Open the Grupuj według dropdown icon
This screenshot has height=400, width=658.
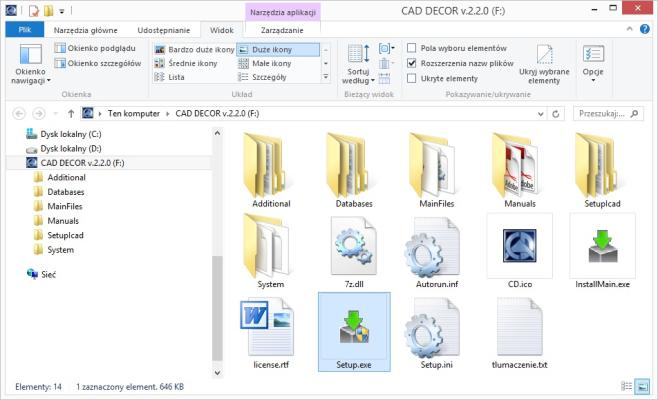click(x=386, y=49)
